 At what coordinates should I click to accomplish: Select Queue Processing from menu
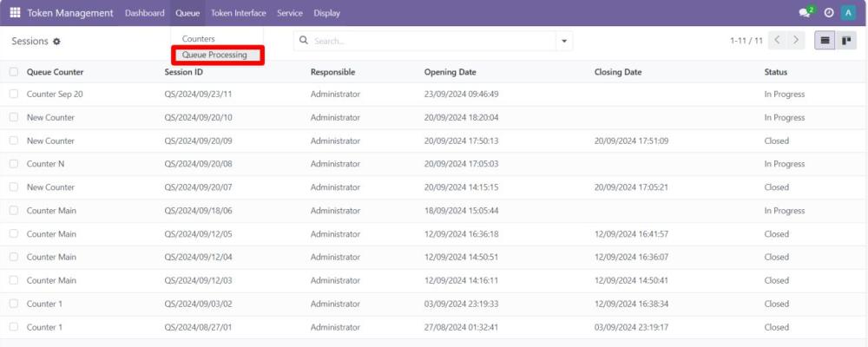(x=214, y=55)
